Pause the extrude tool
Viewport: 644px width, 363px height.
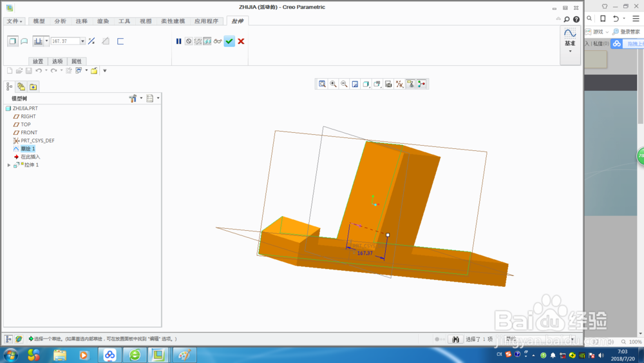point(178,41)
